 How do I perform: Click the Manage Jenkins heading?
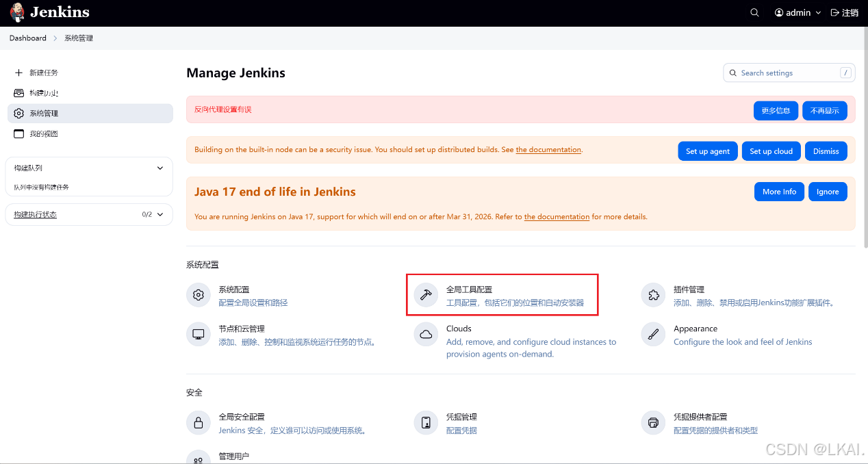[235, 73]
